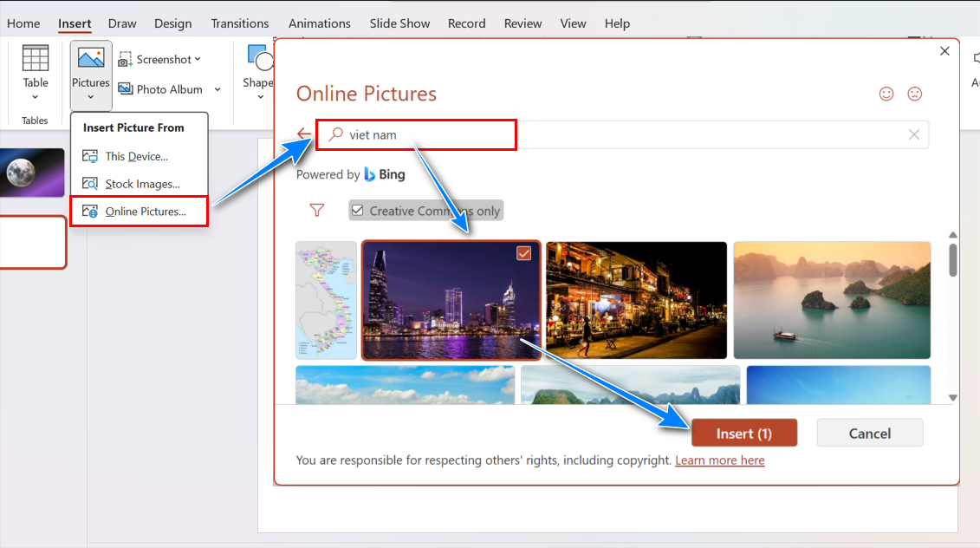980x548 pixels.
Task: Click the Pictures icon in ribbon
Action: (91, 59)
